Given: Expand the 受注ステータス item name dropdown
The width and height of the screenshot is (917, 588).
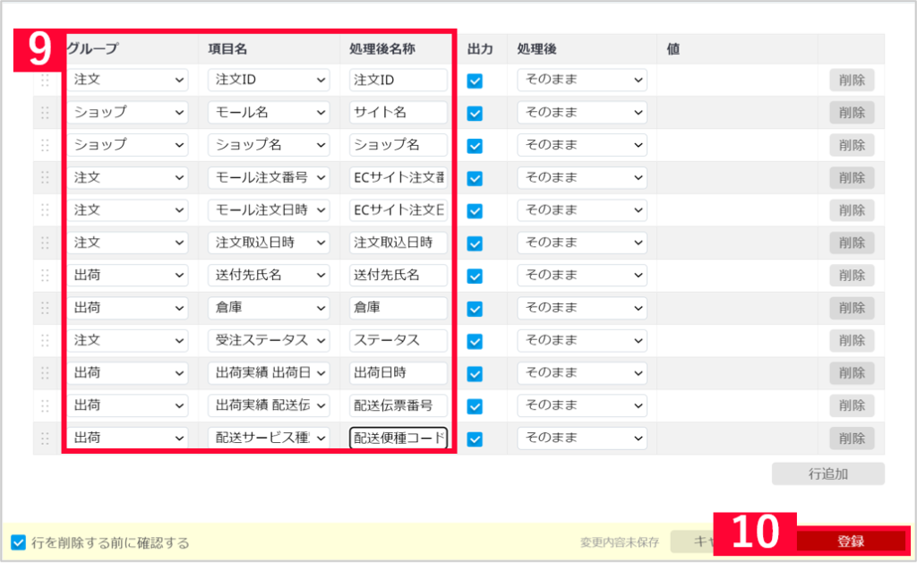Looking at the screenshot, I should (269, 340).
